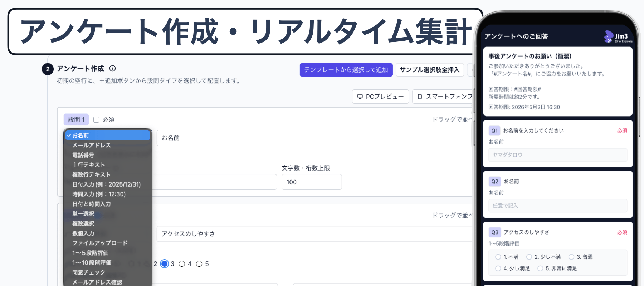
Task: Click the 設問 1 label badge
Action: tap(76, 119)
